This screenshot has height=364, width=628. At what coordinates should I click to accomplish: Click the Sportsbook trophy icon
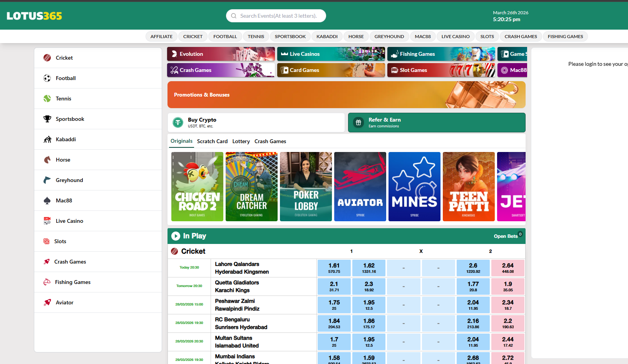(x=47, y=119)
